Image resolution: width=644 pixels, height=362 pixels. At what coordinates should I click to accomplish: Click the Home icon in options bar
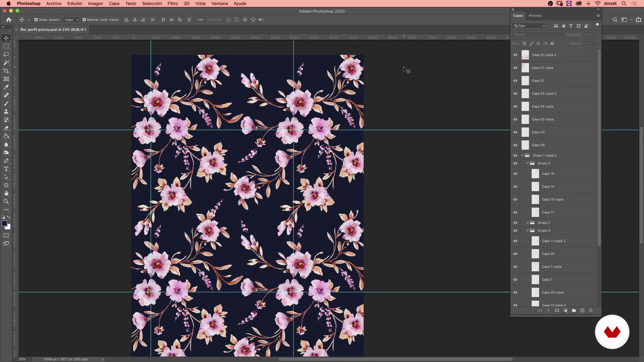click(x=9, y=20)
